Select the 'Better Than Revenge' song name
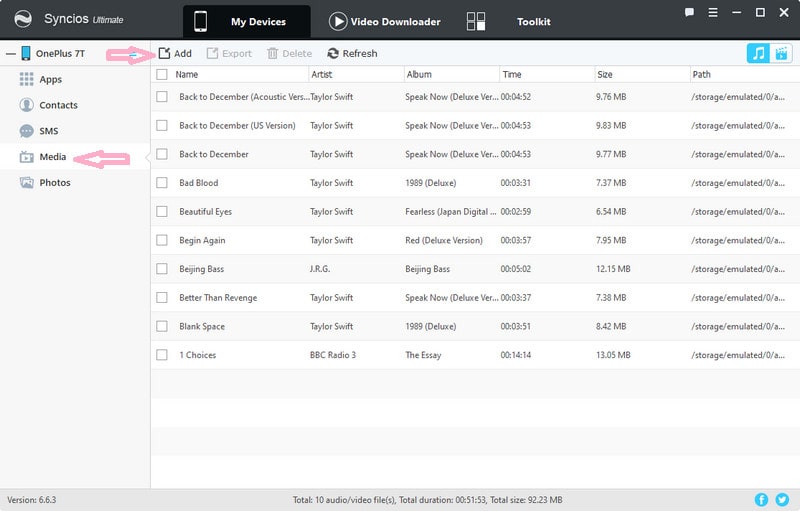 pyautogui.click(x=218, y=298)
